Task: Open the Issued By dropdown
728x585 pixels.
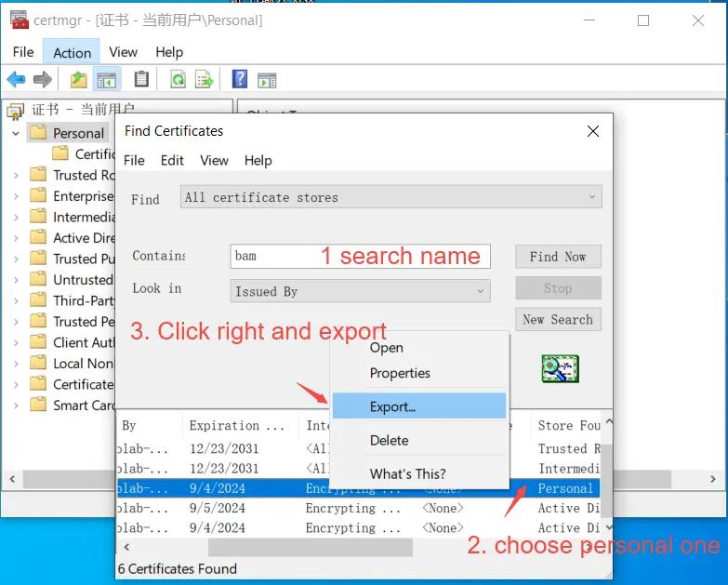Action: (x=361, y=291)
